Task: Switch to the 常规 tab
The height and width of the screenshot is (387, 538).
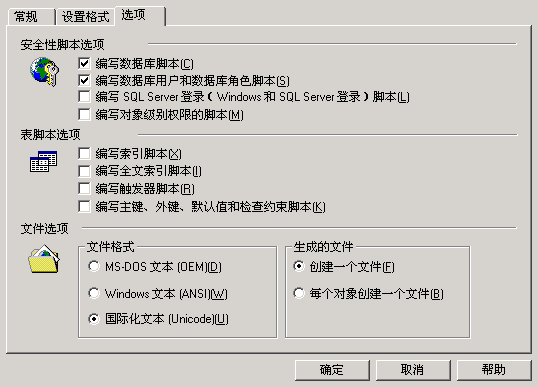Action: 31,16
